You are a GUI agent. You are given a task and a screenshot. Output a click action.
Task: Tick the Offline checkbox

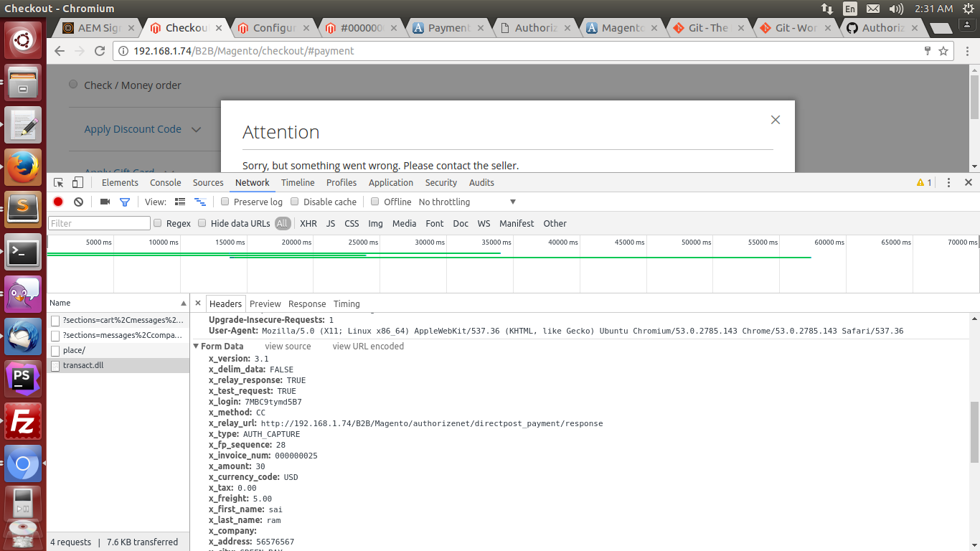[x=374, y=202]
